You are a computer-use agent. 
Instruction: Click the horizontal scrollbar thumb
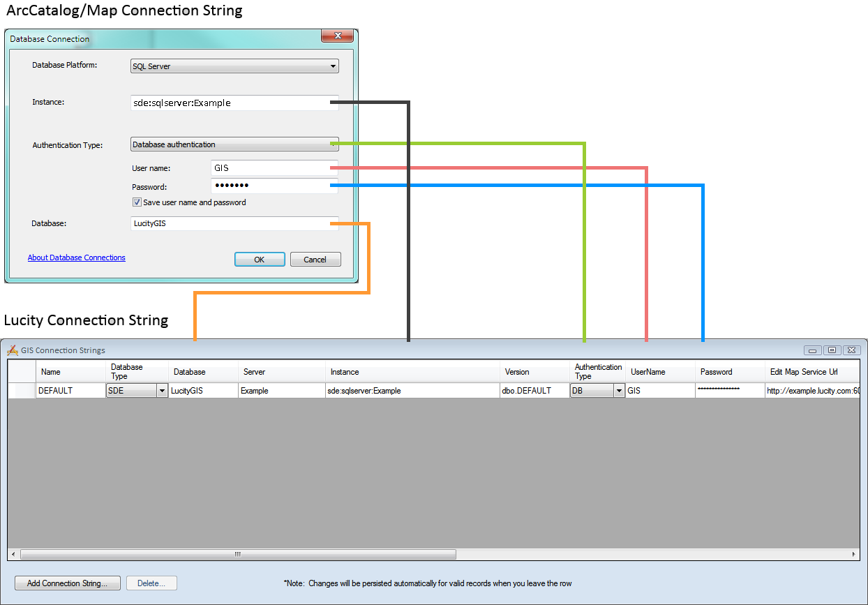(x=238, y=554)
